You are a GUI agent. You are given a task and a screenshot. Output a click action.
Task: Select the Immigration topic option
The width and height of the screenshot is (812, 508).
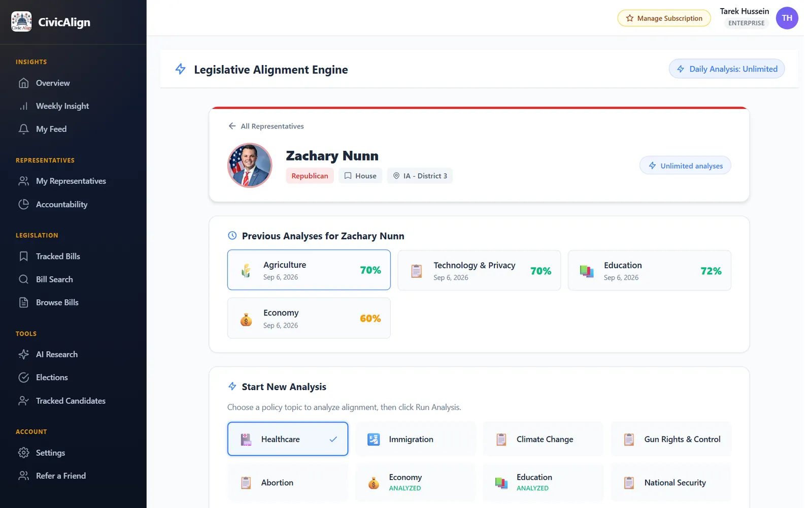(x=416, y=439)
